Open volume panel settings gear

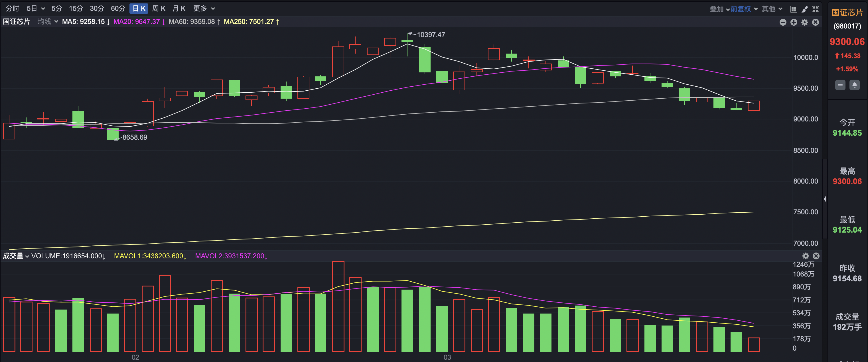coord(805,256)
